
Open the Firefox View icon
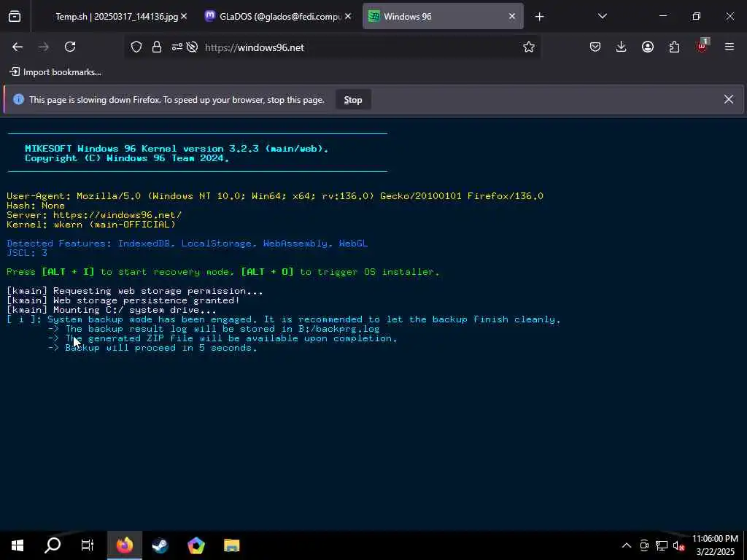15,16
